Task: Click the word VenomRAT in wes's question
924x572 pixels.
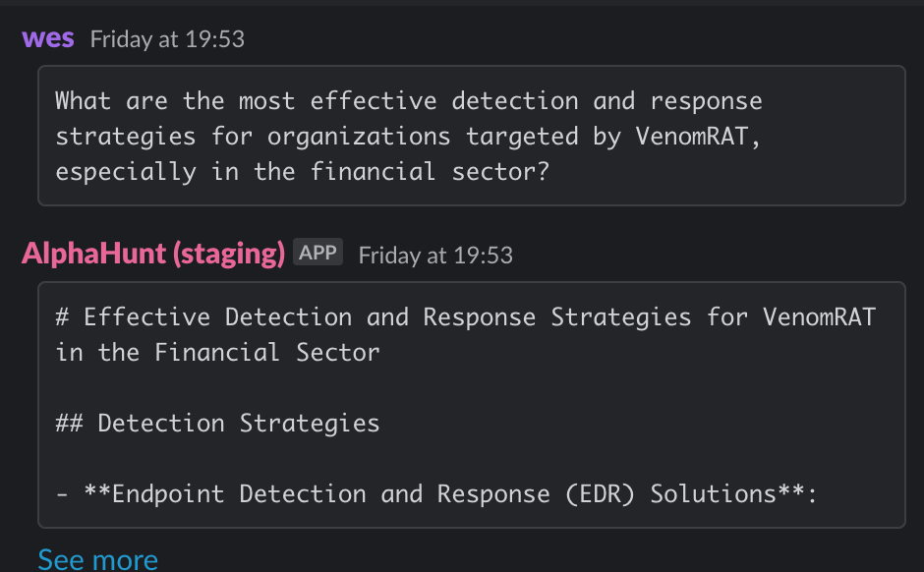Action: click(693, 136)
